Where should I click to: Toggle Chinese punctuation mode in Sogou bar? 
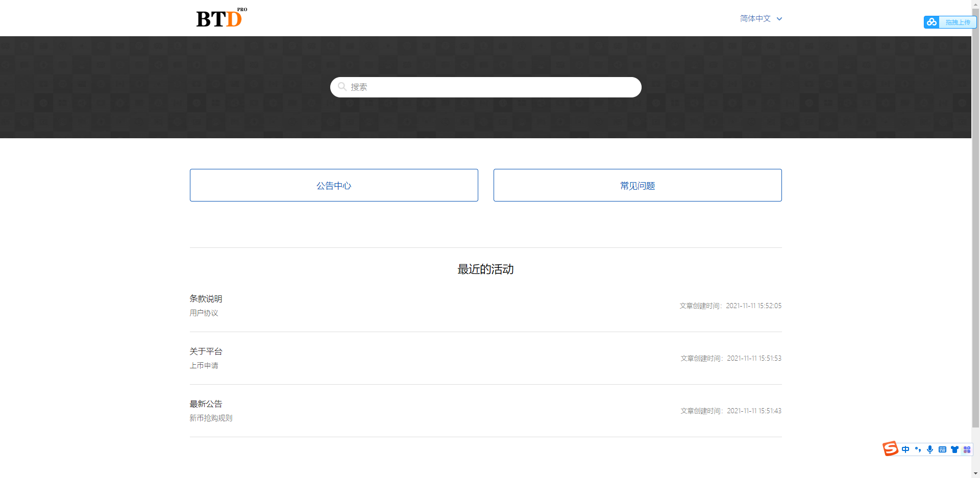[918, 449]
